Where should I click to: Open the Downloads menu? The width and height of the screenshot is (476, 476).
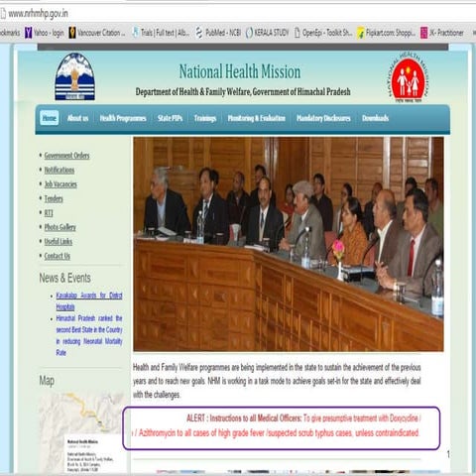pos(375,118)
